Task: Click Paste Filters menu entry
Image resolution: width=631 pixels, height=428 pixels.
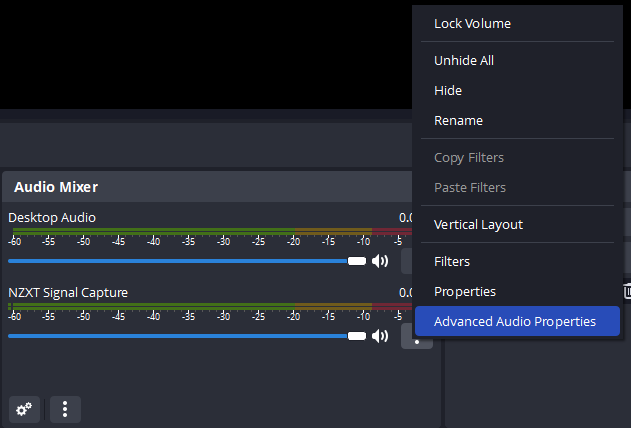Action: (x=470, y=187)
